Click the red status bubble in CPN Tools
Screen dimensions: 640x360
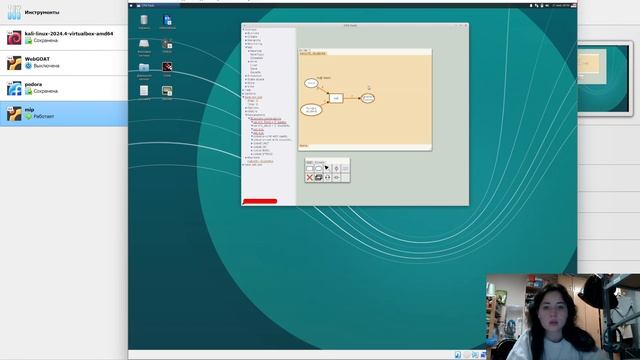[260, 201]
